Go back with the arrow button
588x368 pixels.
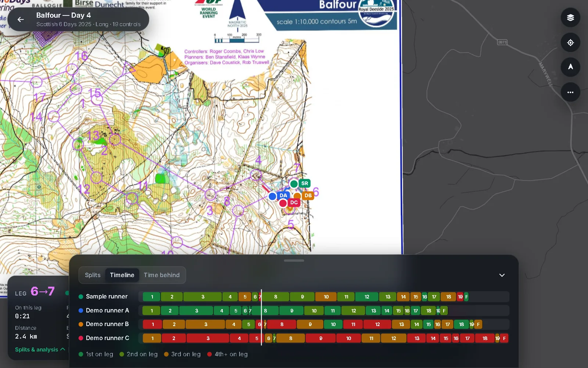21,20
